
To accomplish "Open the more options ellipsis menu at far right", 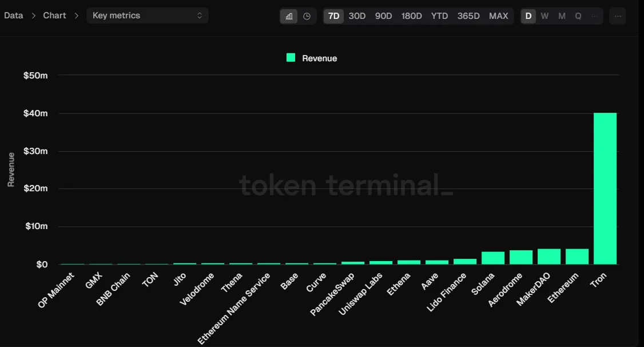I will [618, 16].
